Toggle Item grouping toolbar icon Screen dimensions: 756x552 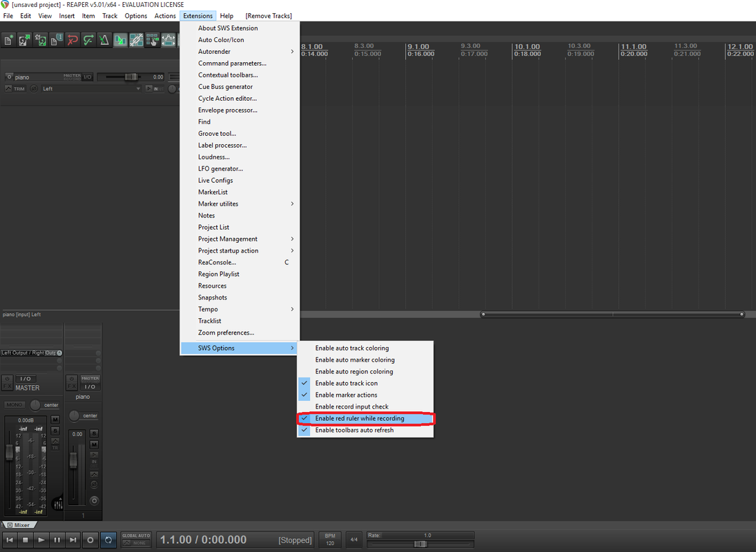point(137,40)
